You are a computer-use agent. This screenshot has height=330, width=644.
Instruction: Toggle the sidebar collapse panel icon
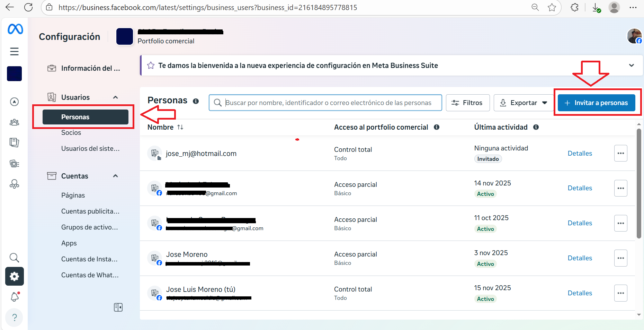coord(118,307)
